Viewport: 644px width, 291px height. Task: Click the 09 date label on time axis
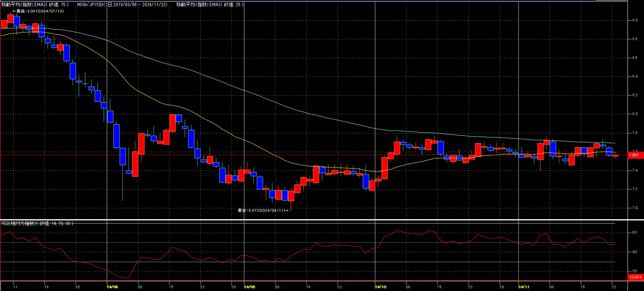(277, 287)
